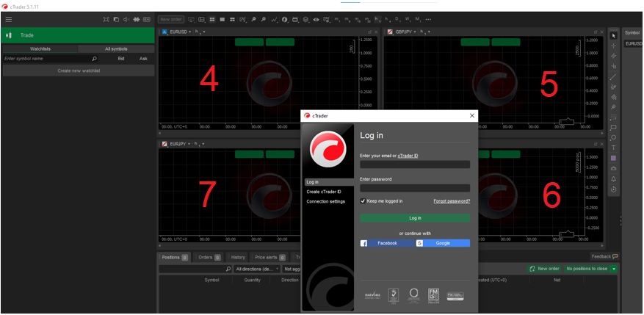Select the h1 timeframe in top toolbar
The width and height of the screenshot is (644, 315).
[x=377, y=19]
